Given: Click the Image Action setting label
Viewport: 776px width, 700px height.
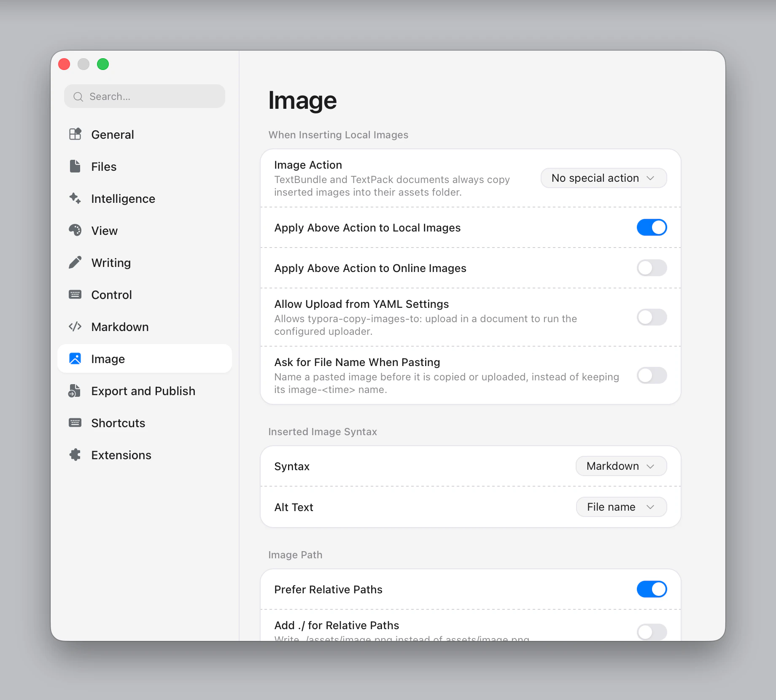Looking at the screenshot, I should [x=308, y=165].
